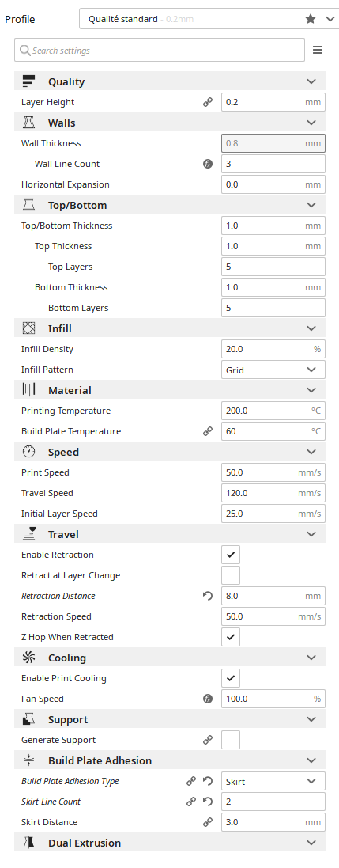
Task: Open the Infill Pattern Grid dropdown
Action: pos(273,370)
